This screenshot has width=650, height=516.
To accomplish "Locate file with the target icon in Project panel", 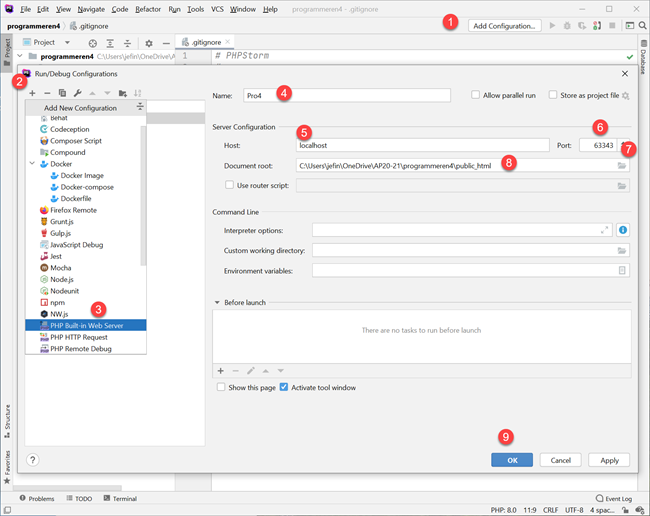I will [x=93, y=43].
